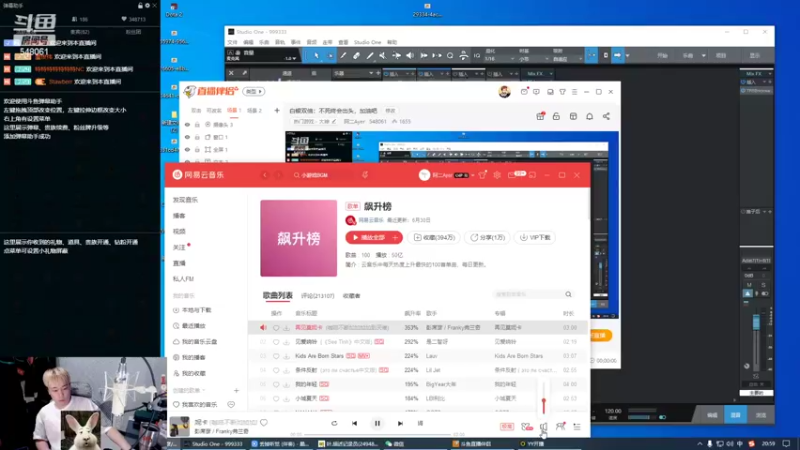The image size is (800, 450).
Task: Switch to the 歌曲列表 tab
Action: click(x=278, y=295)
